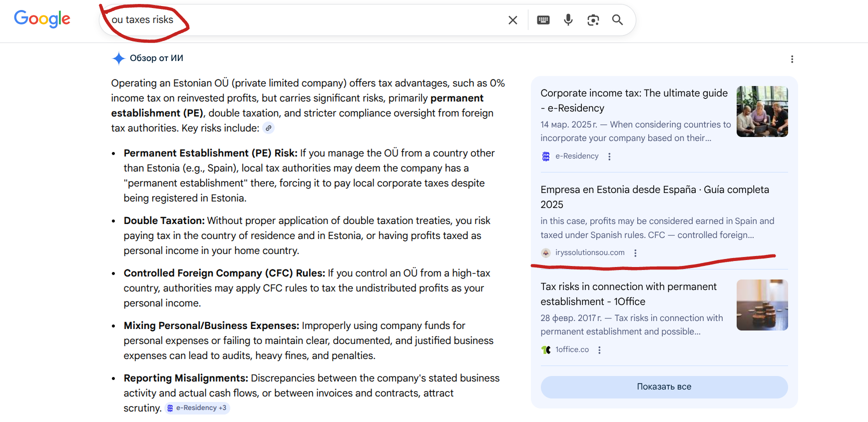Screen dimensions: 868x422
Task: Open options menu next to iryssolutionsou.com
Action: point(635,253)
